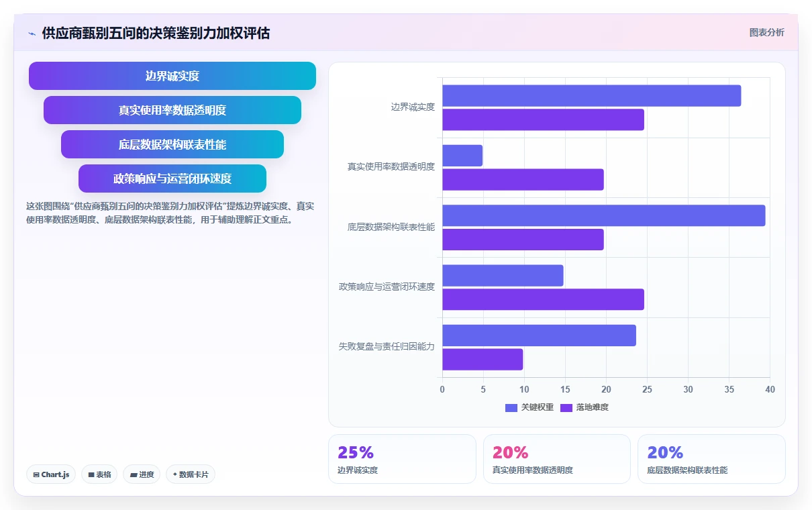Click the x-axis tick value 0
The width and height of the screenshot is (812, 510).
coord(442,389)
